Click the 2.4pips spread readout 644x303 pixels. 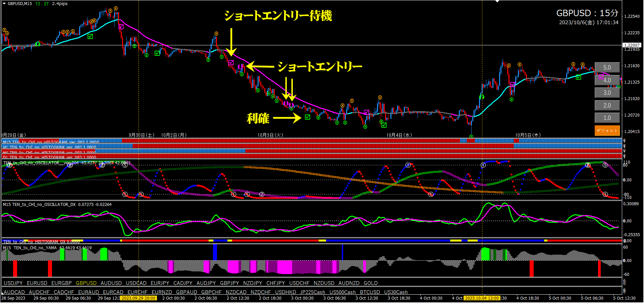click(x=60, y=4)
